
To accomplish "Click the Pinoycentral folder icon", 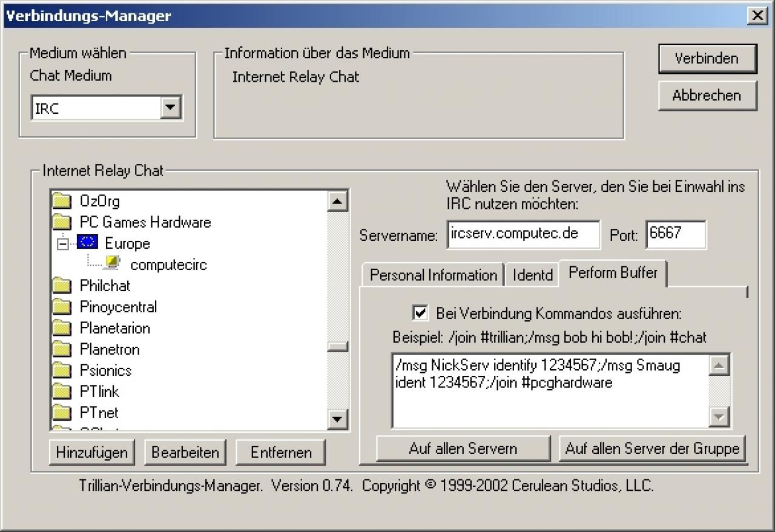I will pos(61,307).
